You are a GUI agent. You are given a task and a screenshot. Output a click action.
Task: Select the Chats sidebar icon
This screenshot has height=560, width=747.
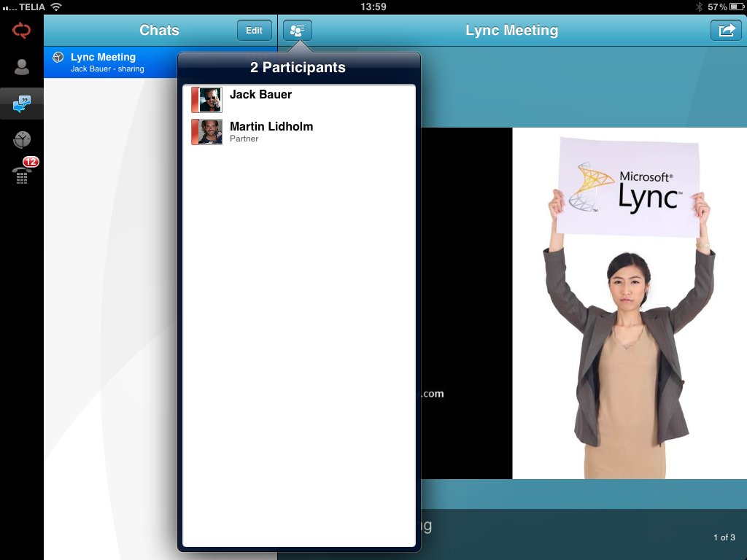pyautogui.click(x=21, y=104)
